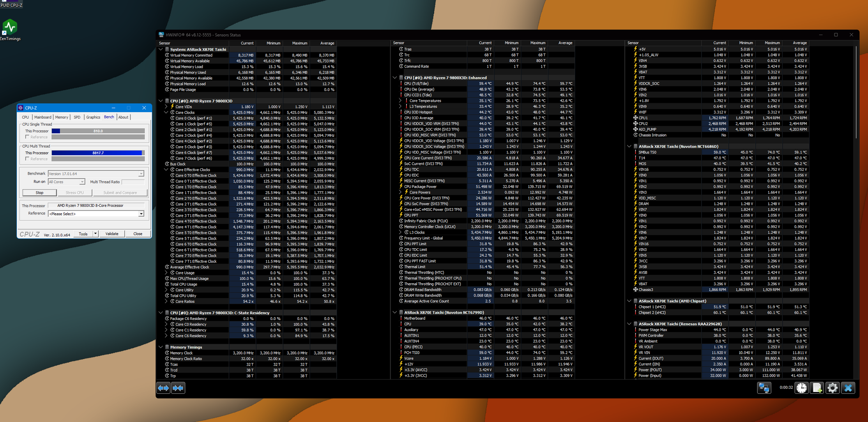Switch to the SPD tab

click(77, 117)
